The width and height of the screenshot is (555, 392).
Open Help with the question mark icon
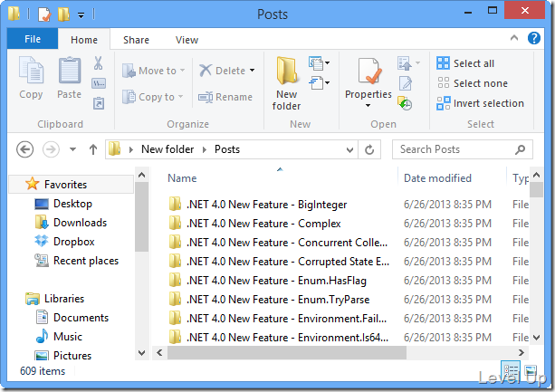[534, 38]
